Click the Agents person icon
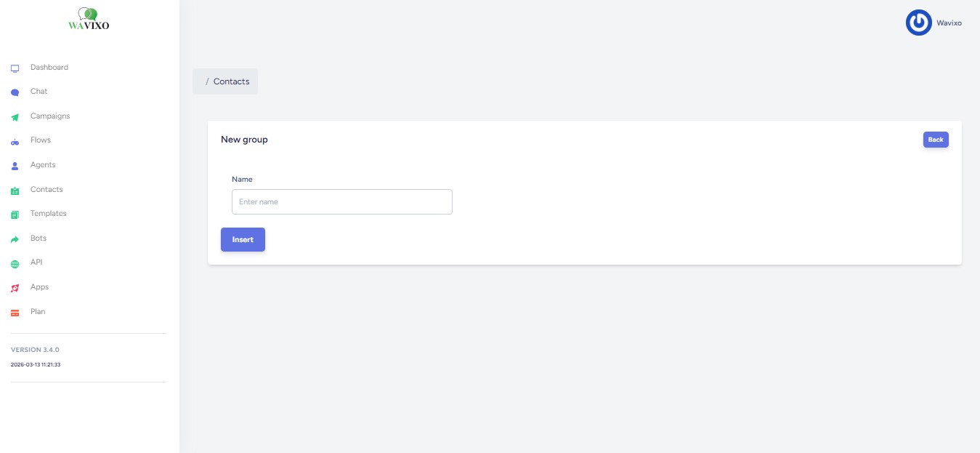 15,166
